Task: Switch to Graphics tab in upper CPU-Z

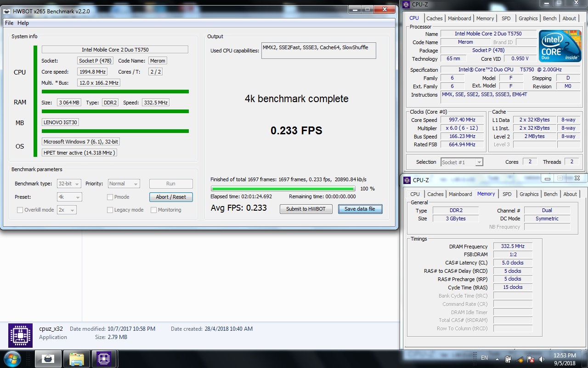Action: [528, 19]
